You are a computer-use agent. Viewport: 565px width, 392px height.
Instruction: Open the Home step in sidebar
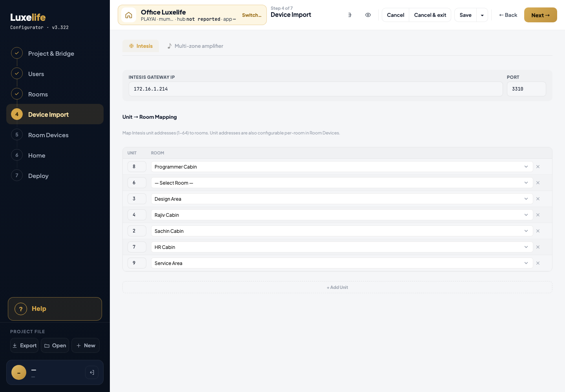tap(55, 155)
